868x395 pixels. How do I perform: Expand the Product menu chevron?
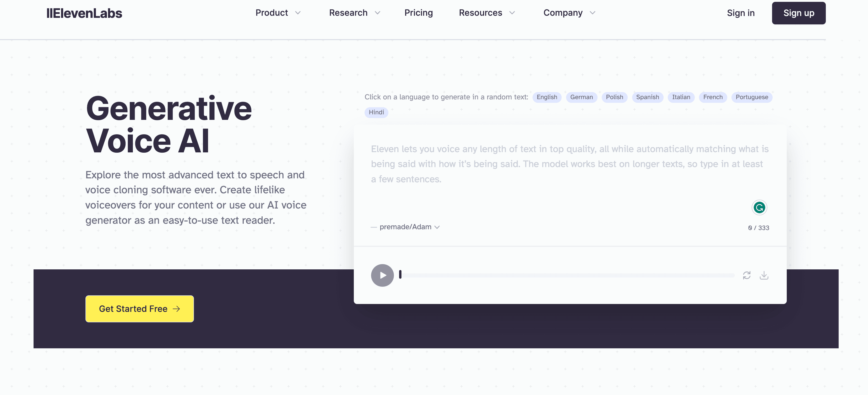click(x=298, y=13)
